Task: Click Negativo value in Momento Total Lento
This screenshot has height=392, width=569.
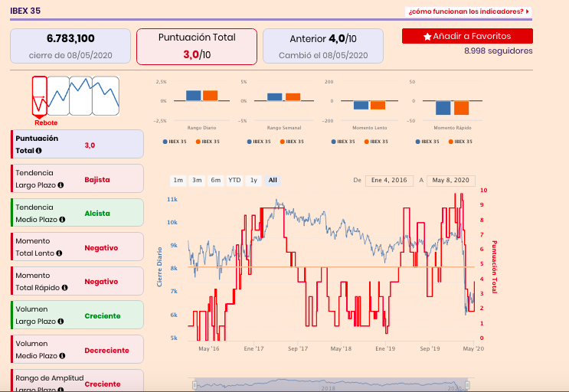Action: point(101,248)
